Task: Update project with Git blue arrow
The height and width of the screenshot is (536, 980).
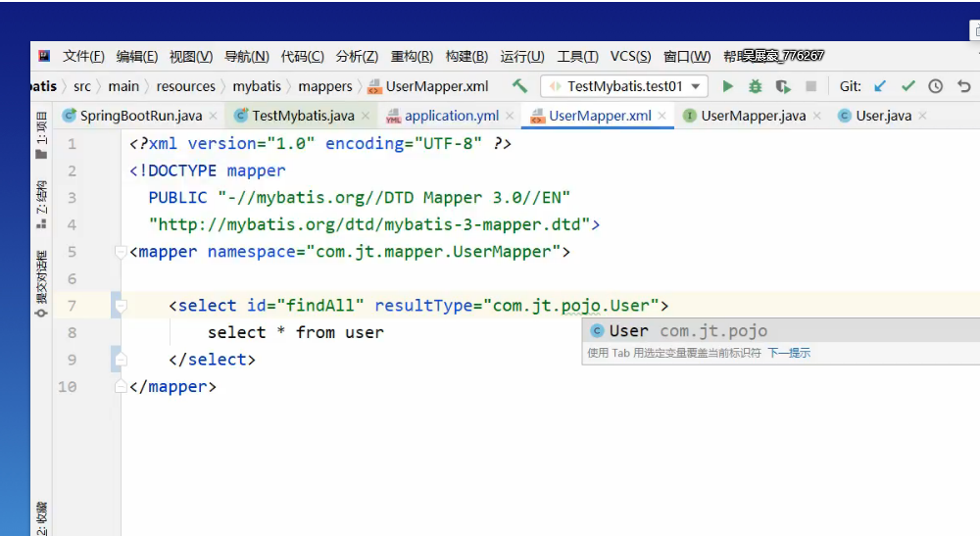Action: (880, 86)
